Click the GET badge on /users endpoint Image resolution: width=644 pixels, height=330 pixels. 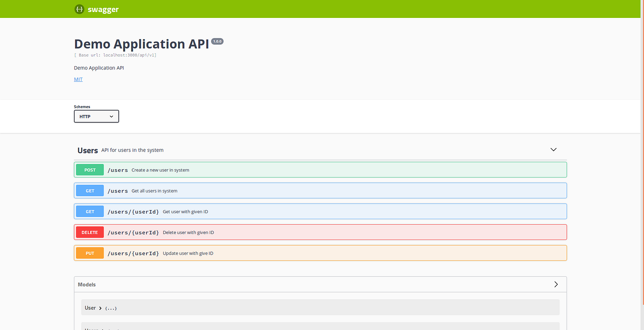point(89,190)
